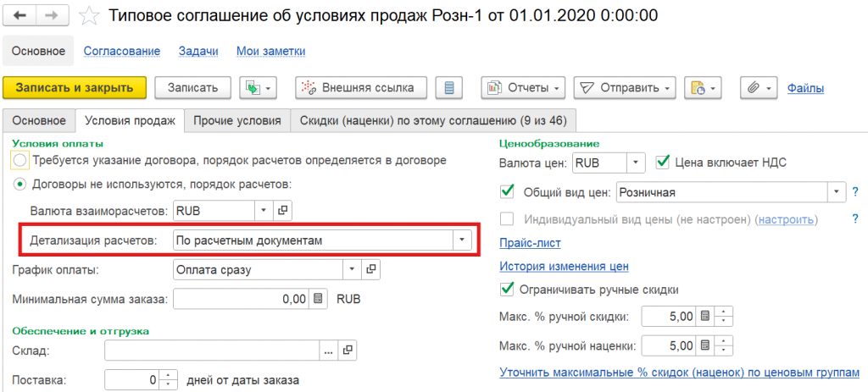Open calculator for Макс. % ручной наценки

pyautogui.click(x=705, y=346)
